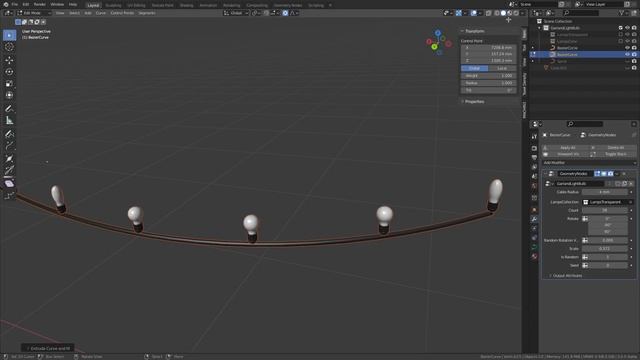The width and height of the screenshot is (640, 360).
Task: Open the View Layer properties tab icon
Action: click(534, 167)
